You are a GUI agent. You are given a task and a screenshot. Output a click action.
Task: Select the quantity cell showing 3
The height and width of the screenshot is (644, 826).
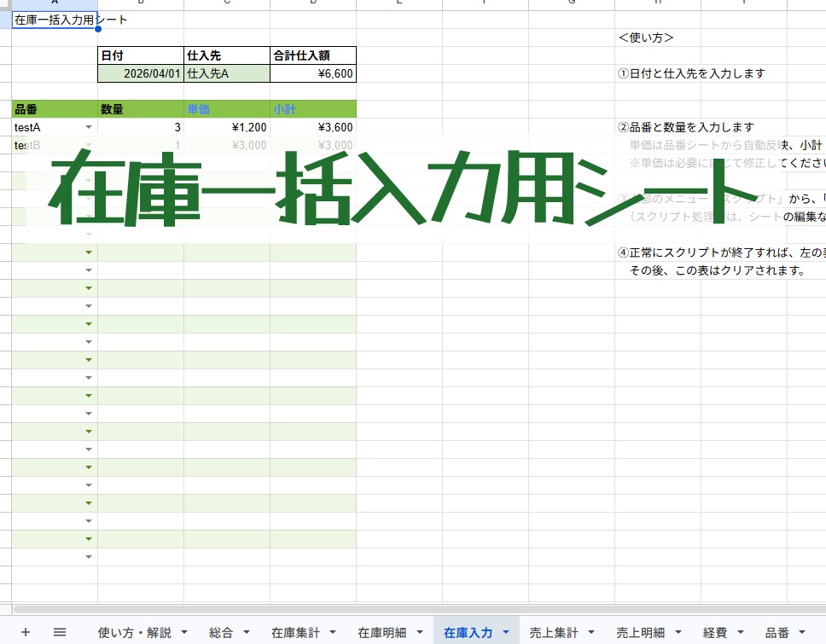click(x=141, y=127)
